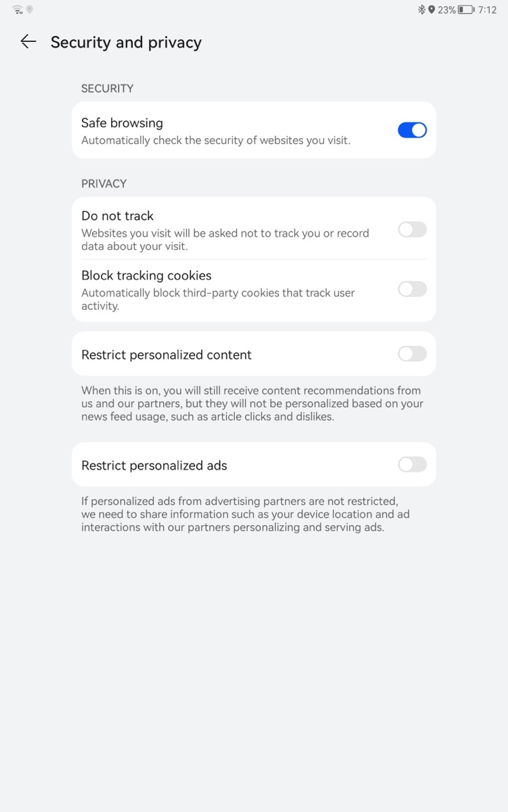Tap the small location icon beside Wi-Fi
The height and width of the screenshot is (812, 508).
pyautogui.click(x=30, y=9)
